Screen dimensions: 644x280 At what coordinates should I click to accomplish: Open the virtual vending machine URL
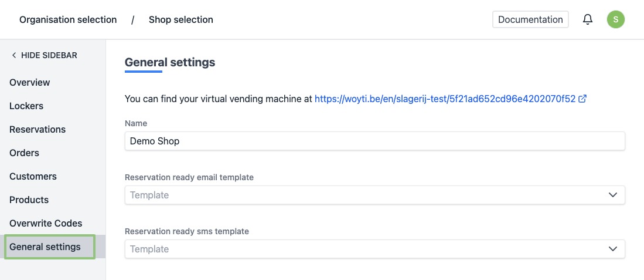pos(445,99)
